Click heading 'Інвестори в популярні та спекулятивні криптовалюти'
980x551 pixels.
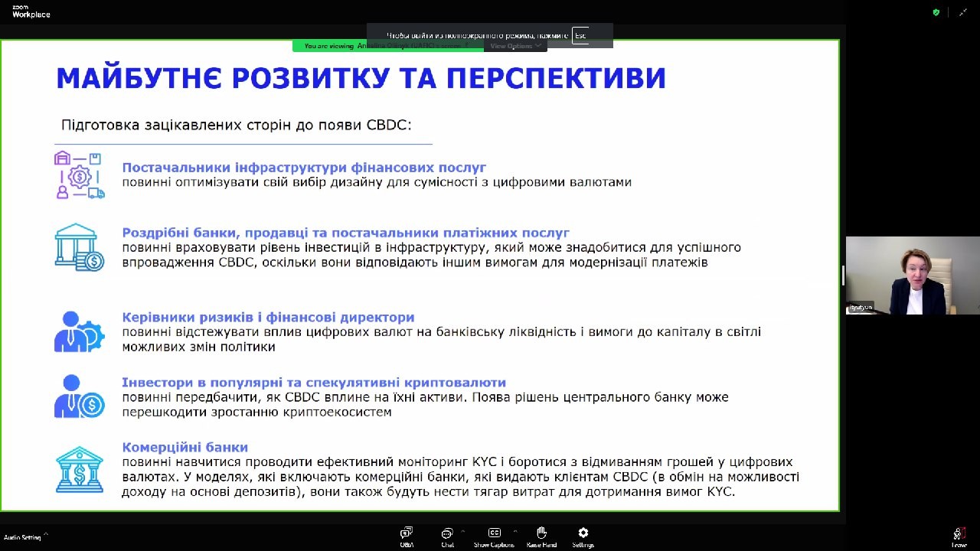coord(314,382)
